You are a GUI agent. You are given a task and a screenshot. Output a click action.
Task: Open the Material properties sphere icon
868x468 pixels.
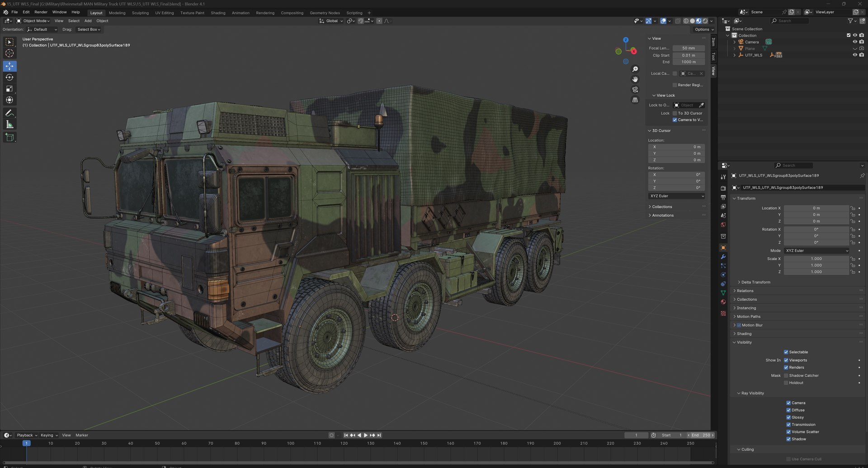coord(723,302)
